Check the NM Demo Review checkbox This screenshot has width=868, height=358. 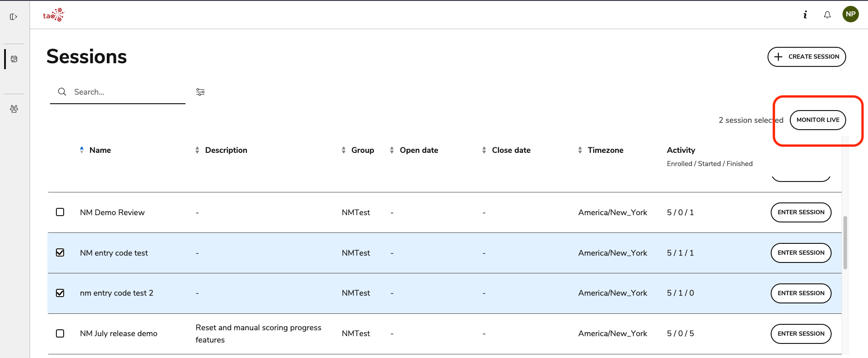point(60,212)
